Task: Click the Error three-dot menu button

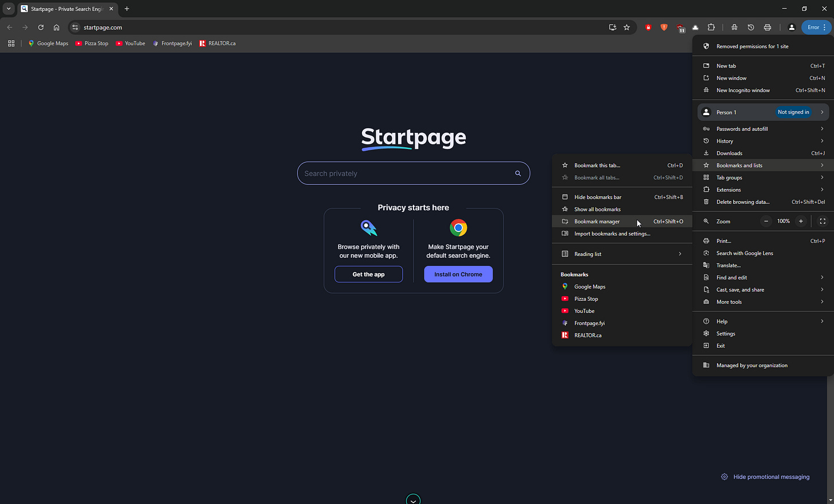Action: (816, 27)
